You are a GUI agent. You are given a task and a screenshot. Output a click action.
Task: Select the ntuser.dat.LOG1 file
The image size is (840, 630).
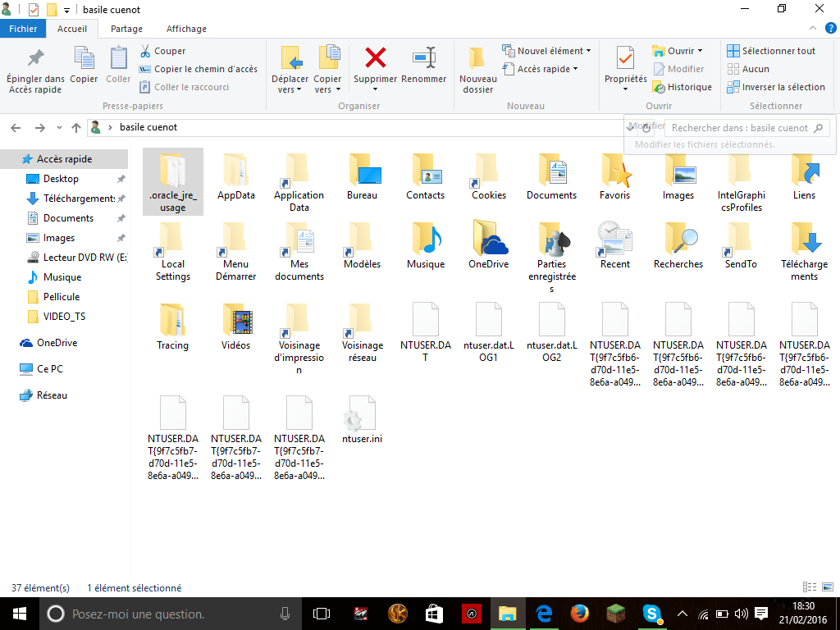(x=489, y=333)
